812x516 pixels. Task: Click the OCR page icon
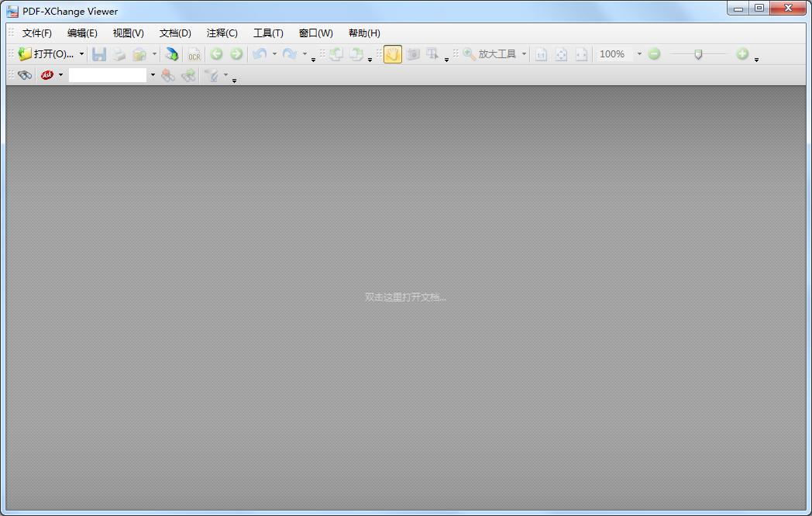[x=194, y=54]
